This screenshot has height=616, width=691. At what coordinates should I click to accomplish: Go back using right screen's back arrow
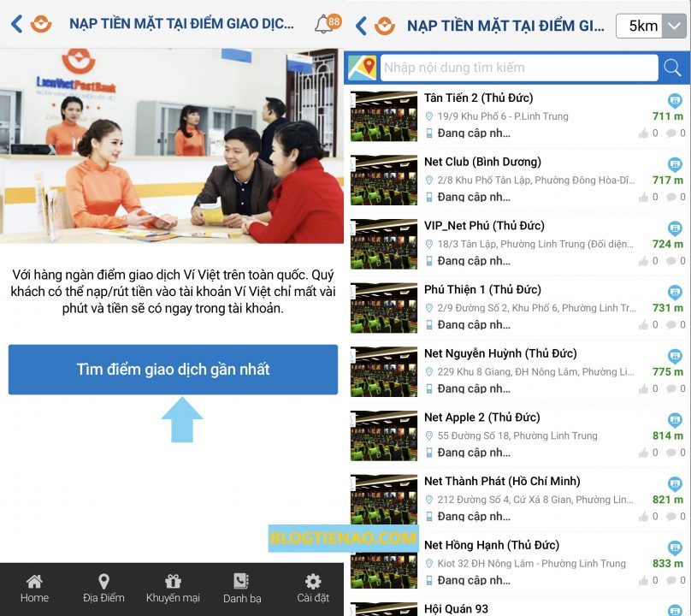(361, 26)
